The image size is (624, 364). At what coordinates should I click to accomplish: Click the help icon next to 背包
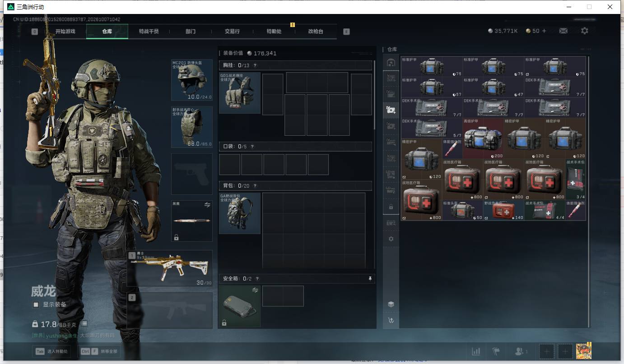255,186
